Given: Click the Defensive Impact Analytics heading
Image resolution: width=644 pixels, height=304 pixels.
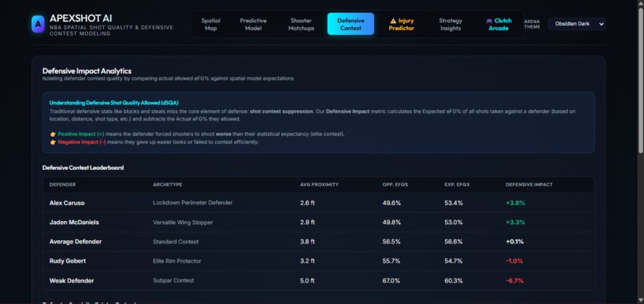Looking at the screenshot, I should [86, 71].
